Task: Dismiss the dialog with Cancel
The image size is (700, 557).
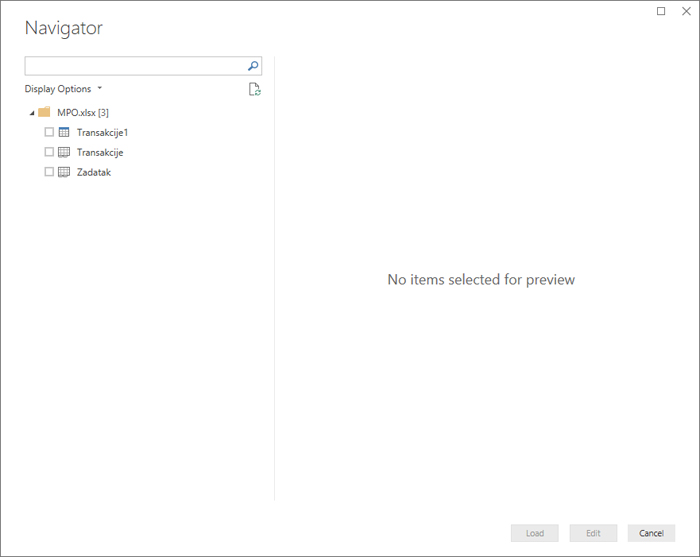Action: coord(651,533)
